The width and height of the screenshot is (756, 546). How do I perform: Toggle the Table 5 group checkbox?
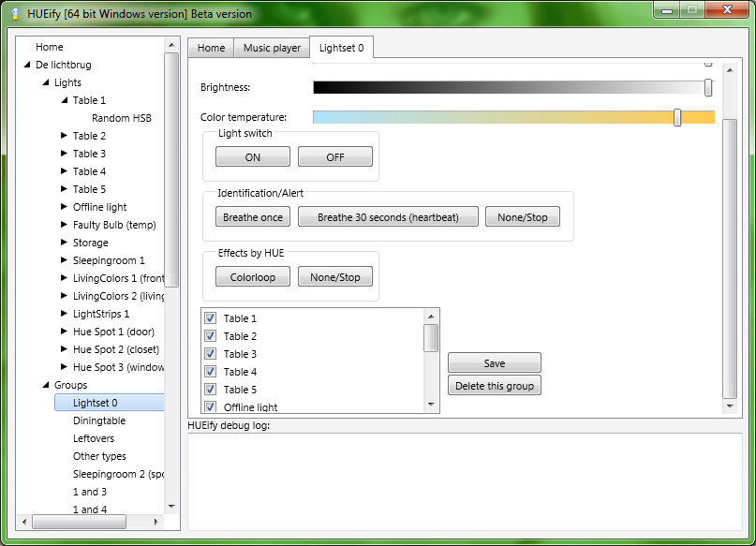coord(210,390)
